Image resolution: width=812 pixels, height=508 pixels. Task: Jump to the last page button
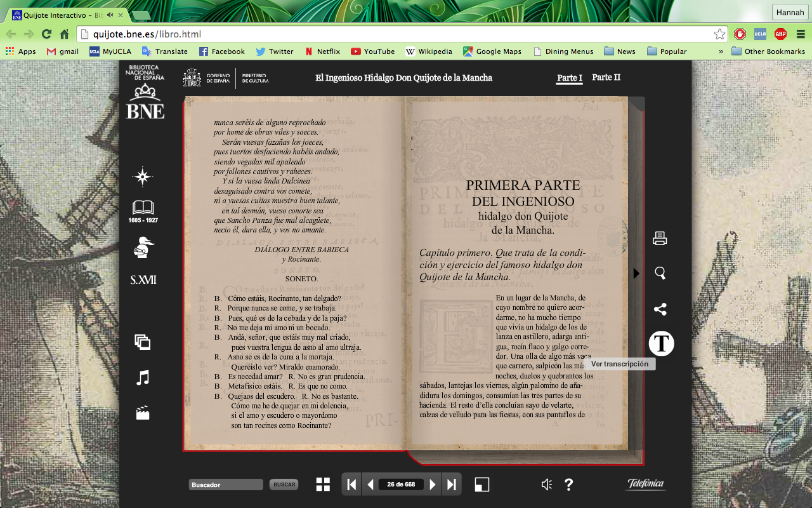point(451,485)
